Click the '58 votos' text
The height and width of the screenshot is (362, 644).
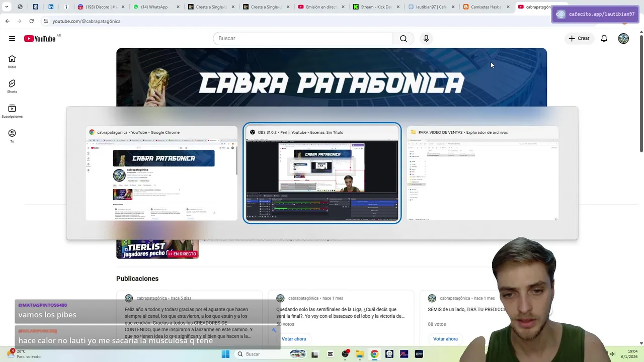285,324
